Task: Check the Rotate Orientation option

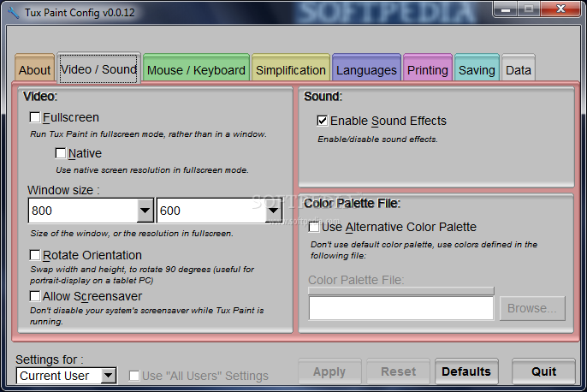Action: click(35, 255)
